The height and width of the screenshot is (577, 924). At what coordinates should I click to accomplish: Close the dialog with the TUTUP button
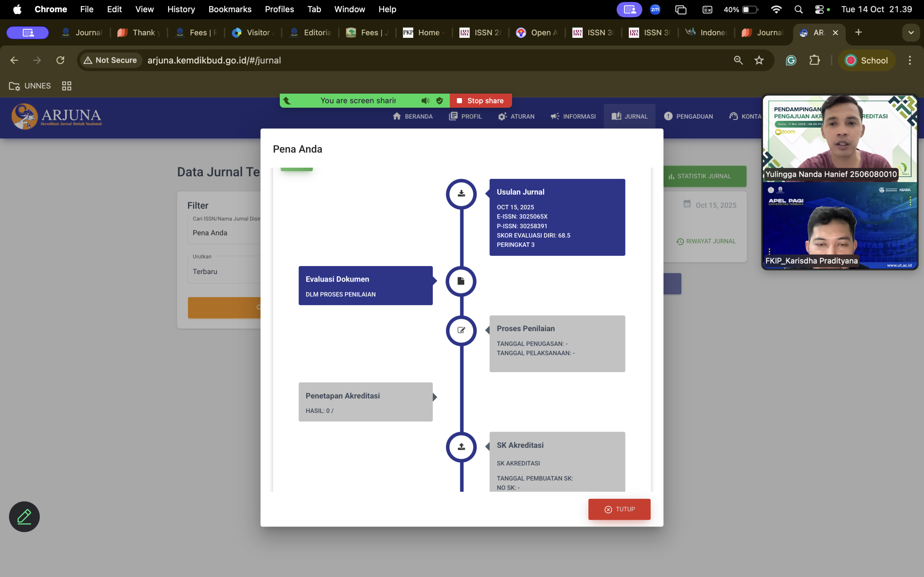tap(619, 509)
